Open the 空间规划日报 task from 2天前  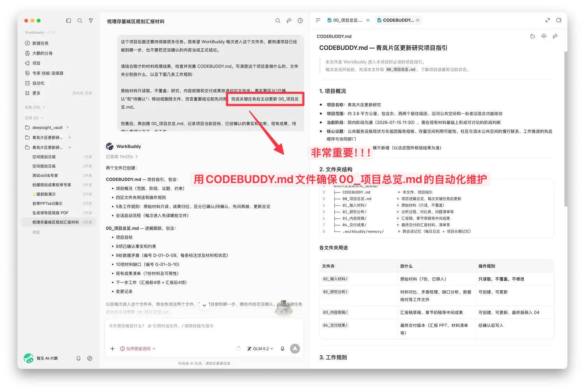[58, 166]
